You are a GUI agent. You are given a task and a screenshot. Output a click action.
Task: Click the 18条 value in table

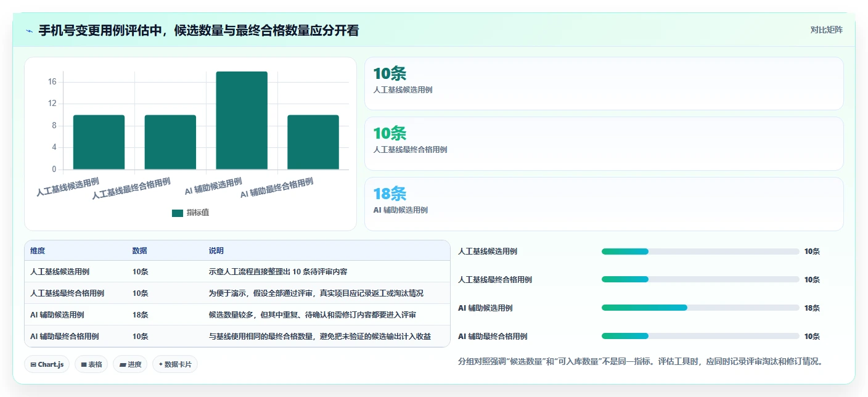click(140, 315)
